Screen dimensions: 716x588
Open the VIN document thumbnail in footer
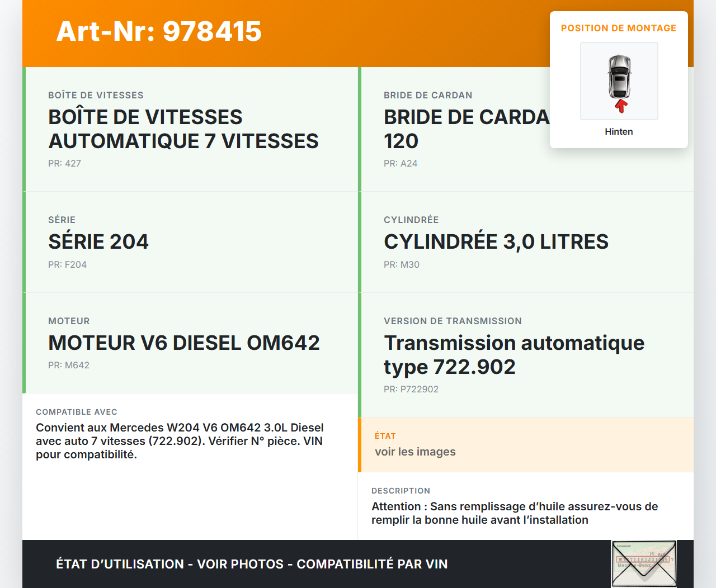point(644,563)
